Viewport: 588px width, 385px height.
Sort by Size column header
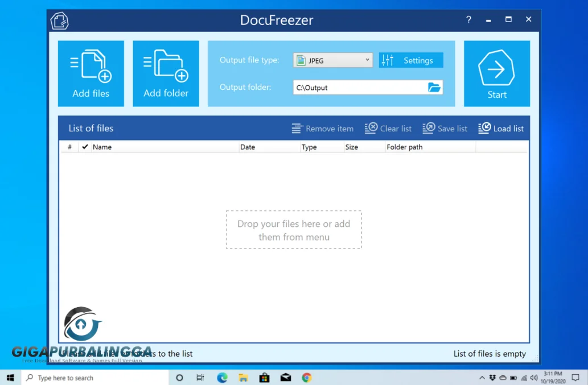[x=364, y=147]
